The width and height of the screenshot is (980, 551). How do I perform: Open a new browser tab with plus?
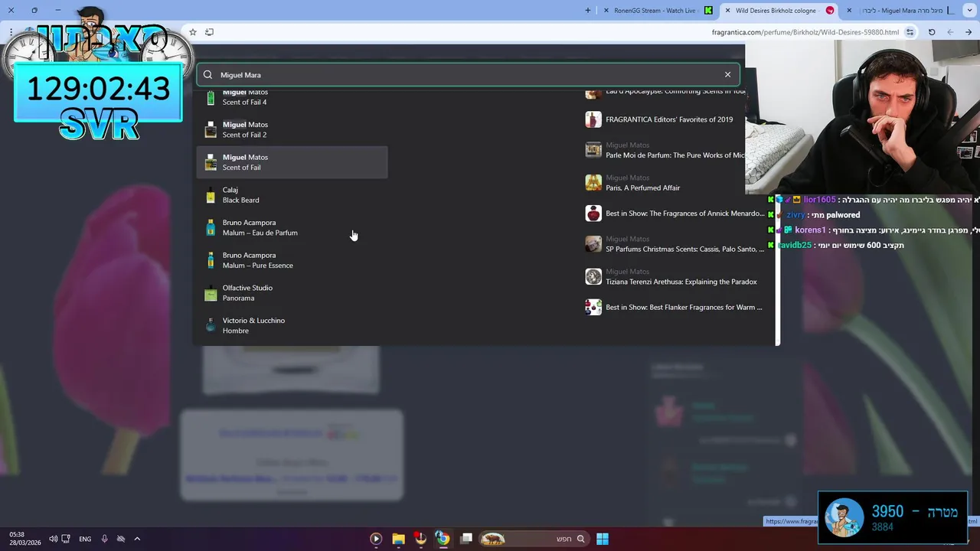(588, 11)
